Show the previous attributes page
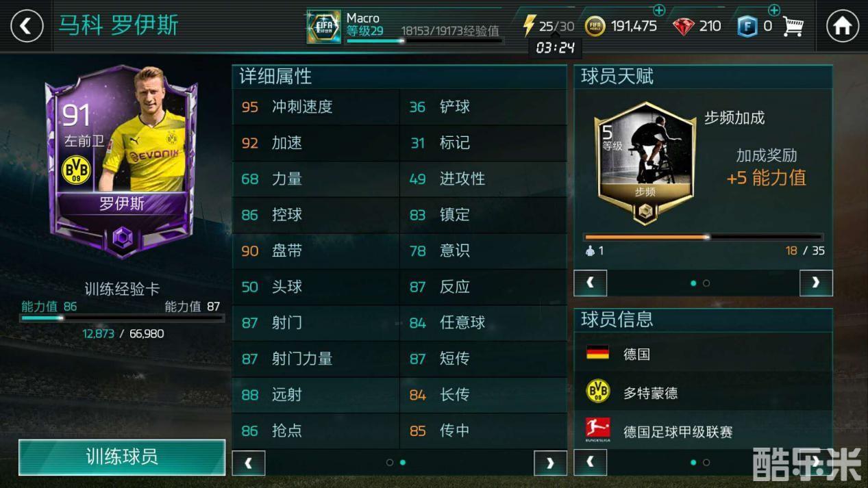 248,463
